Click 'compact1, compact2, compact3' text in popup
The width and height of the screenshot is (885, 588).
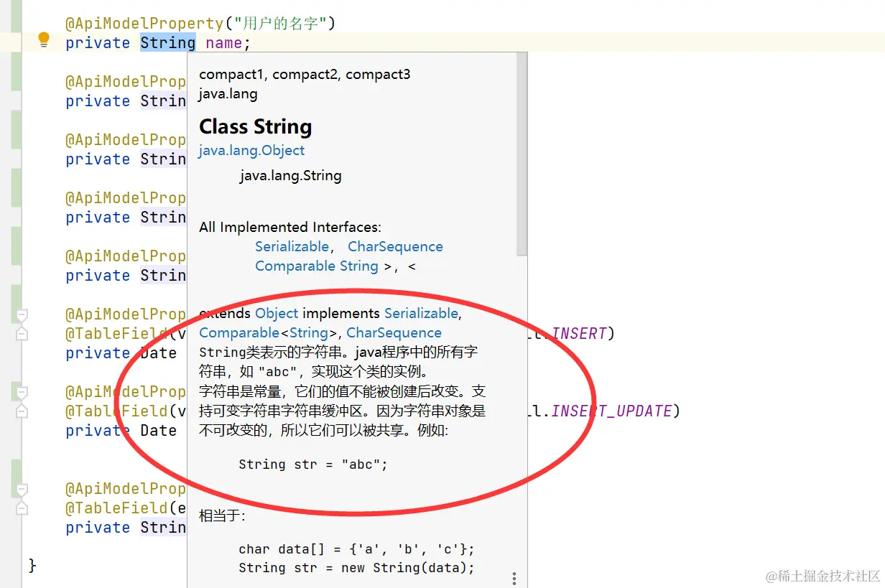(x=305, y=74)
